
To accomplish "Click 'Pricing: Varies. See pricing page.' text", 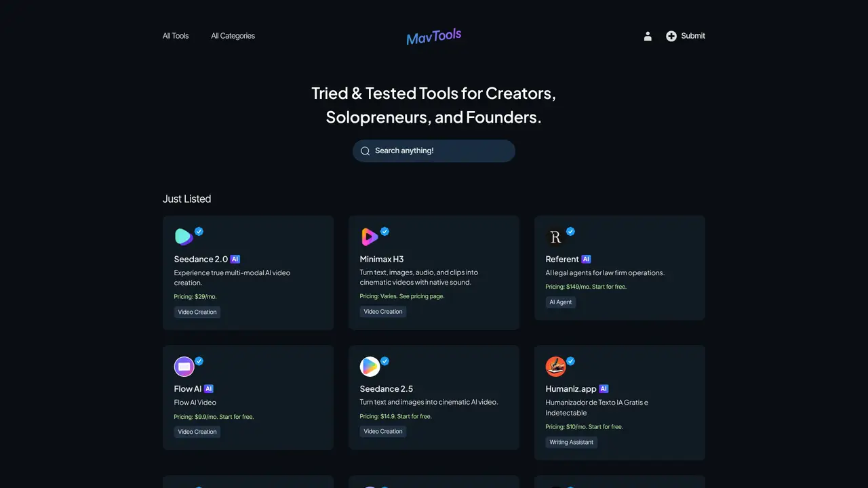I will coord(402,296).
